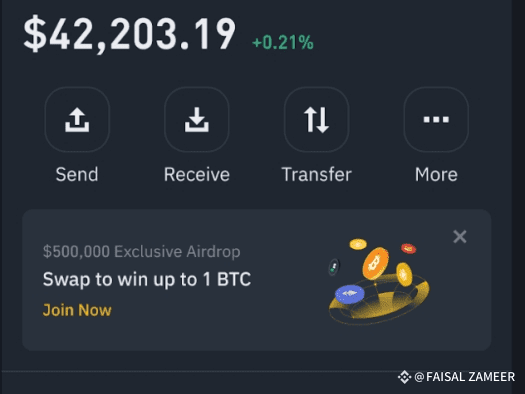Viewport: 525px width, 394px height.
Task: Tap the $42,203.19 balance amount
Action: (x=129, y=34)
